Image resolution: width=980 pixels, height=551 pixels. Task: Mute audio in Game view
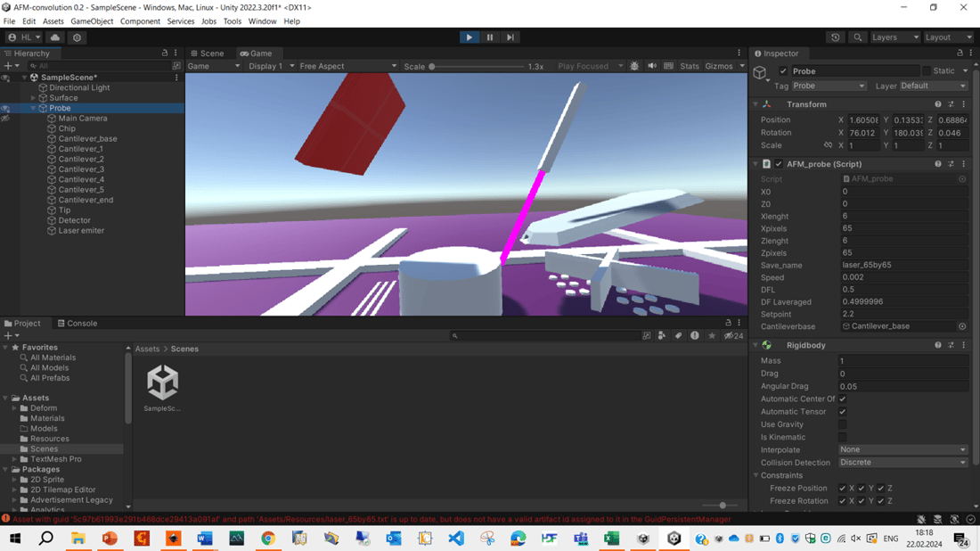point(652,66)
